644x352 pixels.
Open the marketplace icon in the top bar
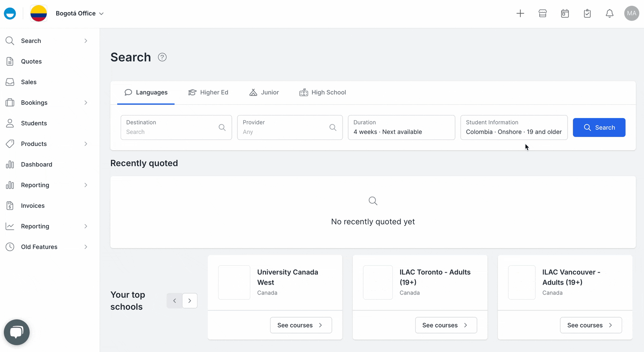coord(542,13)
